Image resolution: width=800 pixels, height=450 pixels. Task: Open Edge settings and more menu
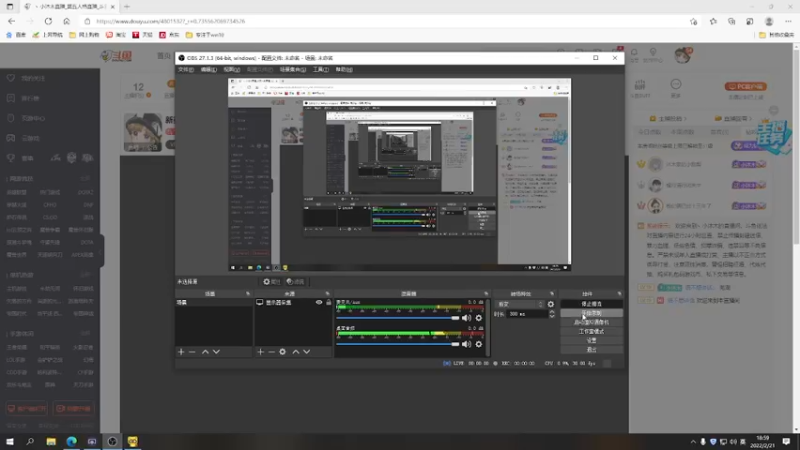(x=788, y=21)
